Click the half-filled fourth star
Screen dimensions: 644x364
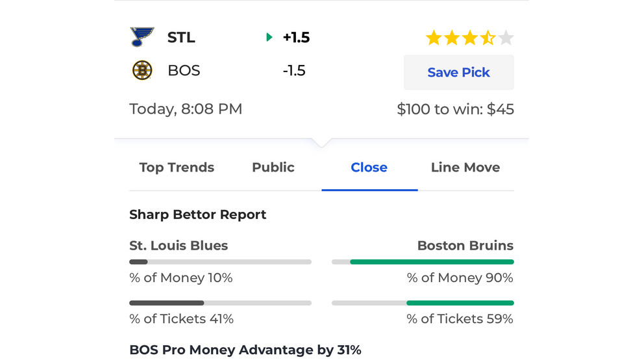point(488,38)
